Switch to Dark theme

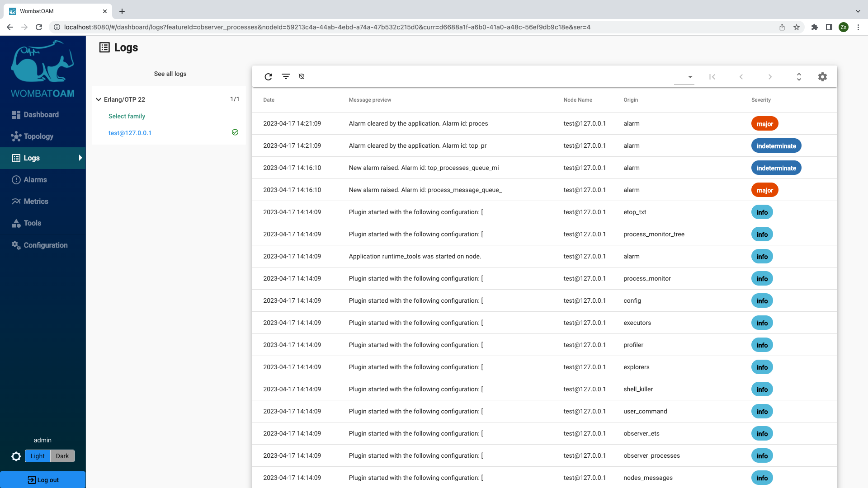pyautogui.click(x=62, y=456)
